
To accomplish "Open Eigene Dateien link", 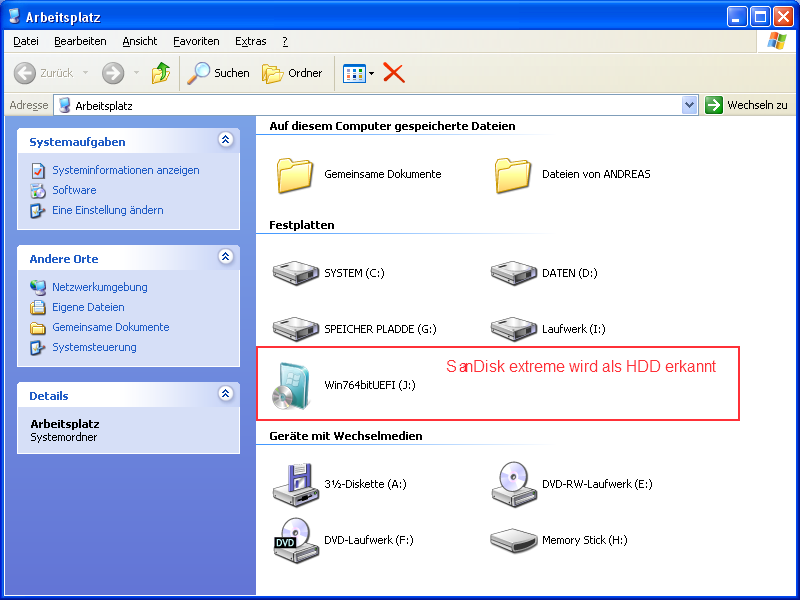I will [88, 307].
